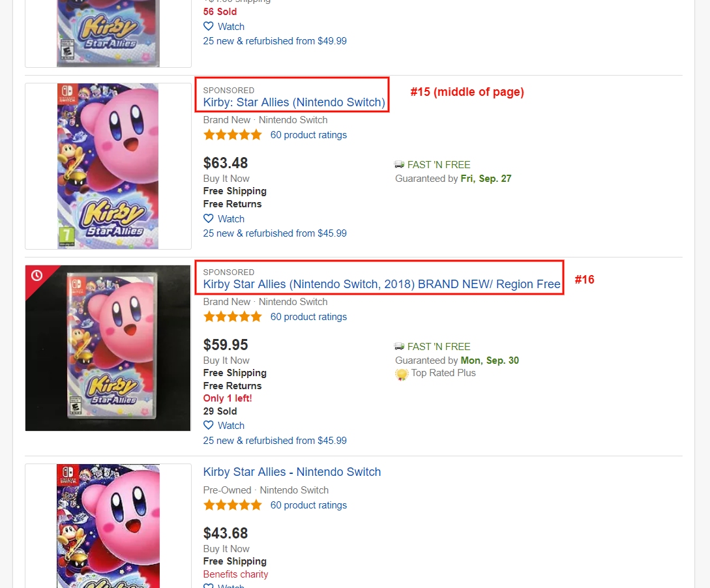Open the "Kirby Star Allies - Nintendo Switch" title

[x=292, y=472]
